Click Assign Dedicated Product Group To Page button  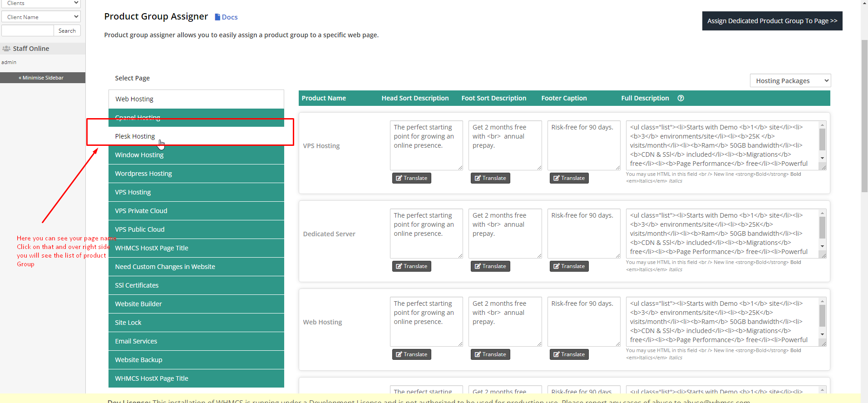(x=772, y=21)
